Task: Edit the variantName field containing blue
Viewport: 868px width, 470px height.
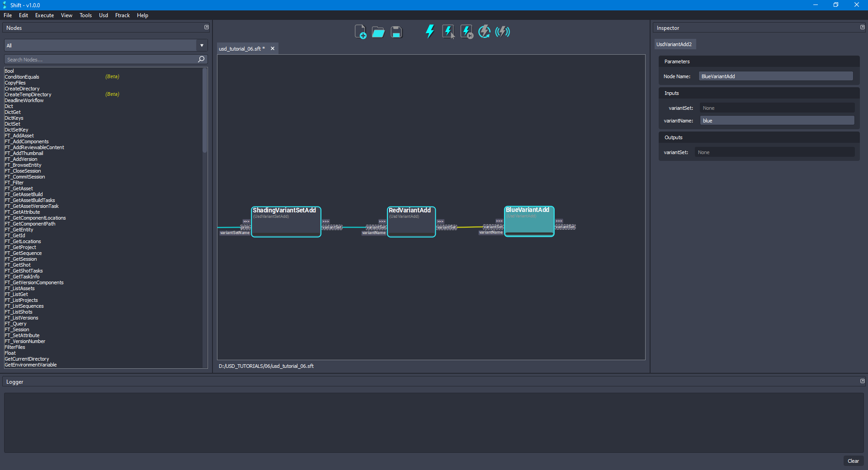Action: point(776,120)
